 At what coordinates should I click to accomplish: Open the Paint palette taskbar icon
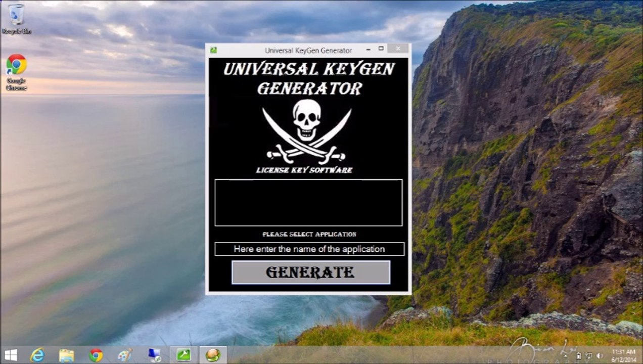pos(125,355)
